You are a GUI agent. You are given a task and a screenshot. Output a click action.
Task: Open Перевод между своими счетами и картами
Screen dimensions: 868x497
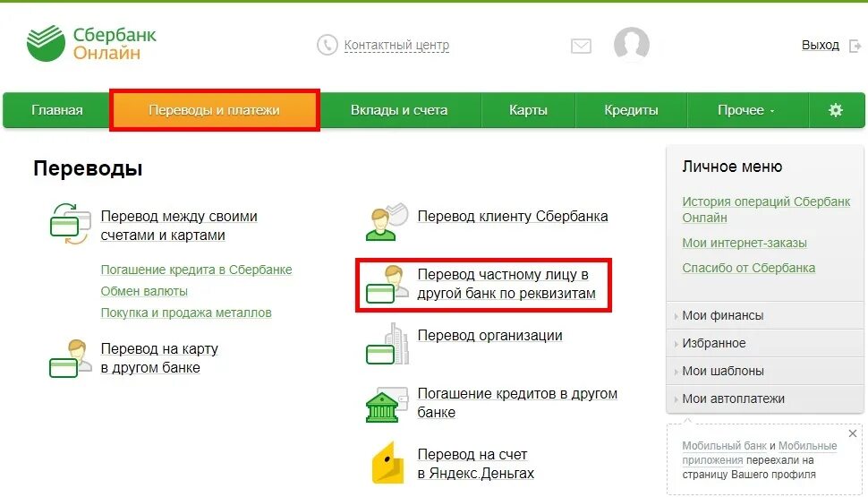179,226
